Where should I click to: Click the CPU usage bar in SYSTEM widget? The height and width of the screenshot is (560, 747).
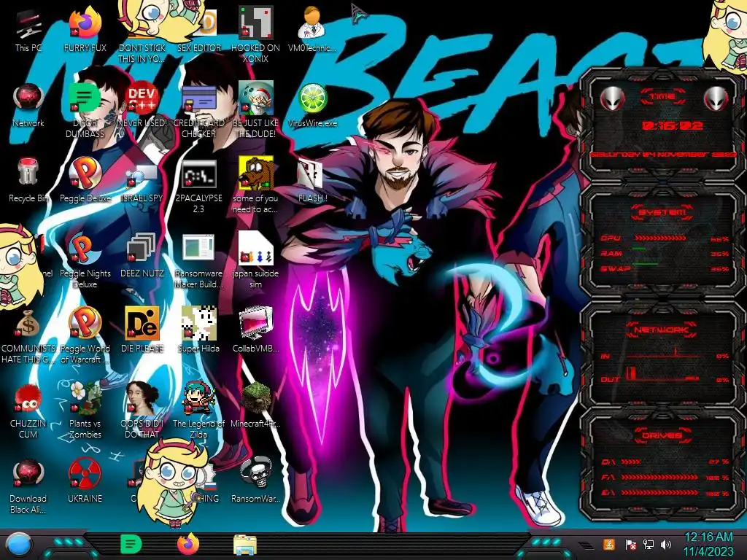click(x=661, y=238)
